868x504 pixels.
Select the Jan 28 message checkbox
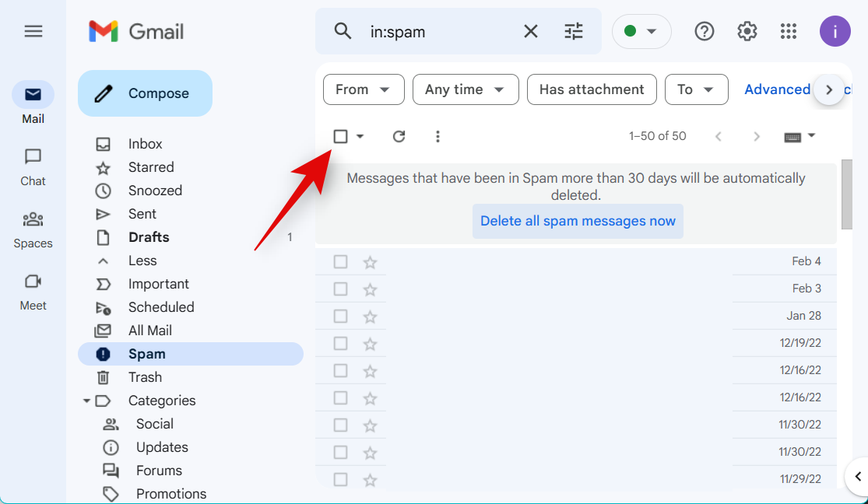click(340, 316)
